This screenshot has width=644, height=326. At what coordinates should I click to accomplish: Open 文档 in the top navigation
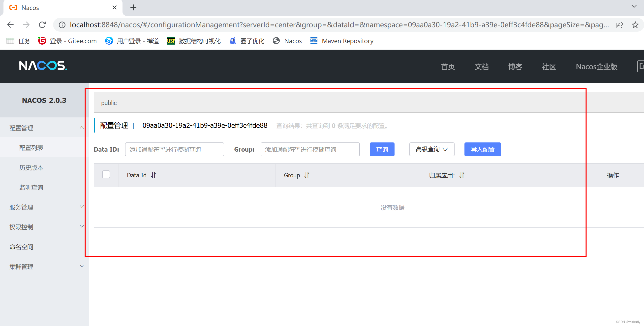[x=482, y=67]
